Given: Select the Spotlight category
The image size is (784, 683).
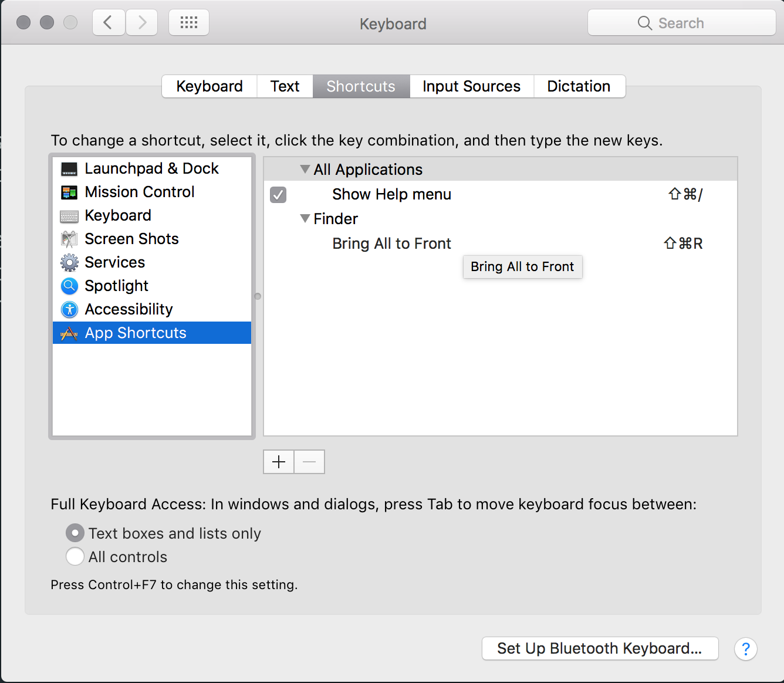Looking at the screenshot, I should (152, 286).
